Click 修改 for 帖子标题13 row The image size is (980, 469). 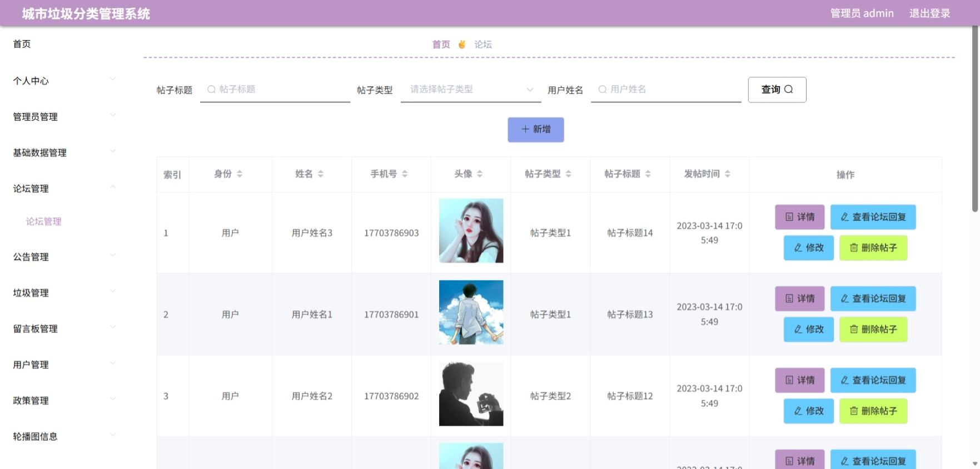809,330
